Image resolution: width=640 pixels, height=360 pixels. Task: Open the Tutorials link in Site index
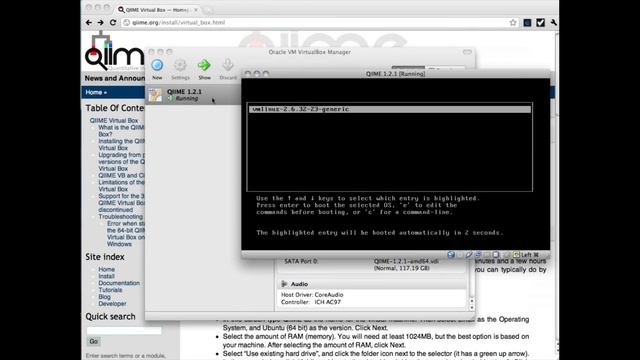tap(110, 290)
